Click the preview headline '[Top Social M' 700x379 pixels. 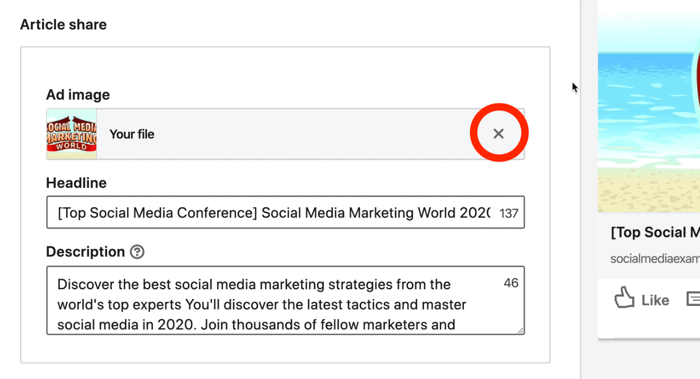tap(655, 232)
